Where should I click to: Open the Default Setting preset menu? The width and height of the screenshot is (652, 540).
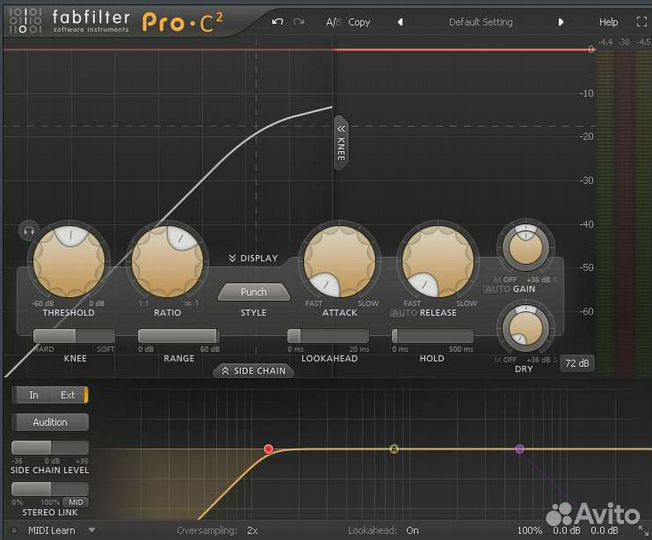[x=480, y=22]
